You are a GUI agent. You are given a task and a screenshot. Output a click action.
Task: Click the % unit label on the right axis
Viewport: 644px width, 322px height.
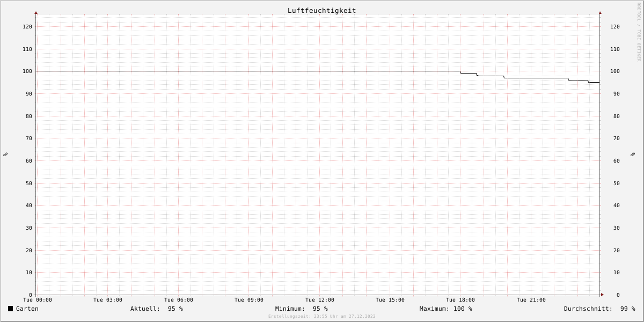coord(633,155)
